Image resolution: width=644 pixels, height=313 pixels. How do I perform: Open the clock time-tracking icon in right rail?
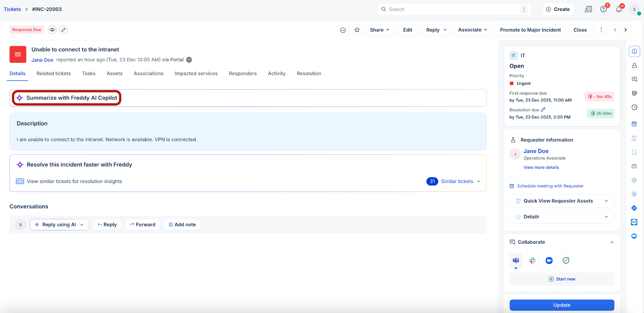tap(634, 107)
